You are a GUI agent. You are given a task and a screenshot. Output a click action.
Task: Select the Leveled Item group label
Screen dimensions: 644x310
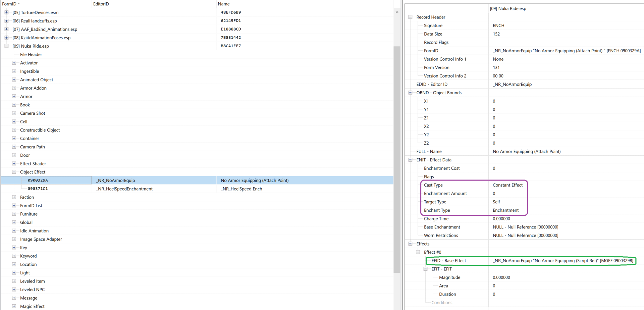pyautogui.click(x=32, y=281)
